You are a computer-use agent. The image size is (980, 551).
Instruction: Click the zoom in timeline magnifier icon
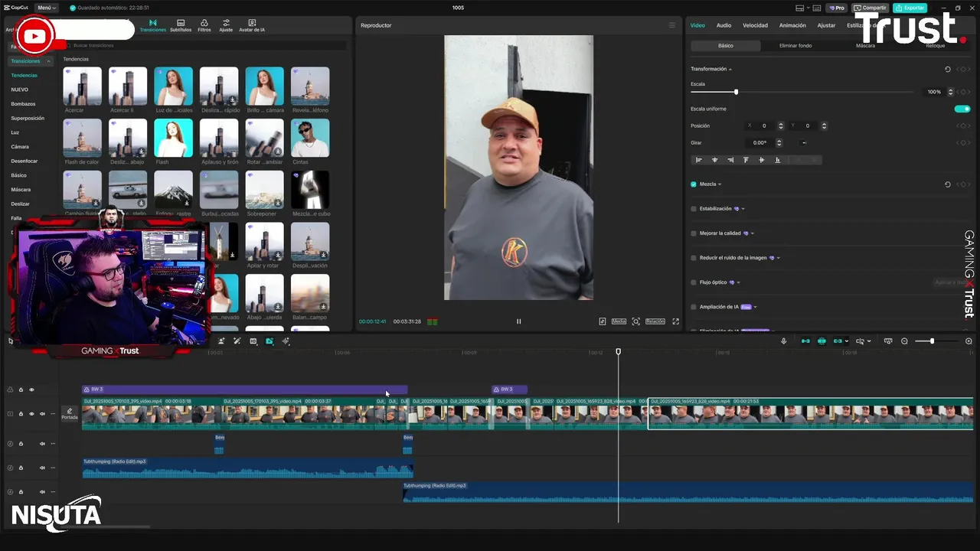pos(969,341)
